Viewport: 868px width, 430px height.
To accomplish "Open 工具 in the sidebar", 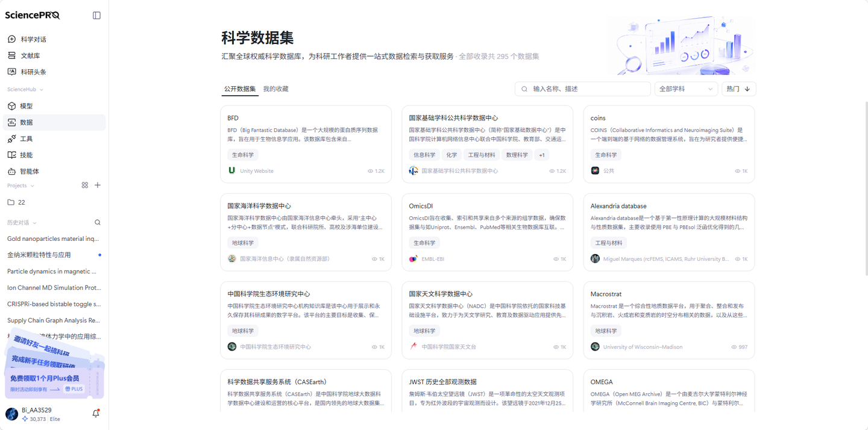I will (x=54, y=139).
